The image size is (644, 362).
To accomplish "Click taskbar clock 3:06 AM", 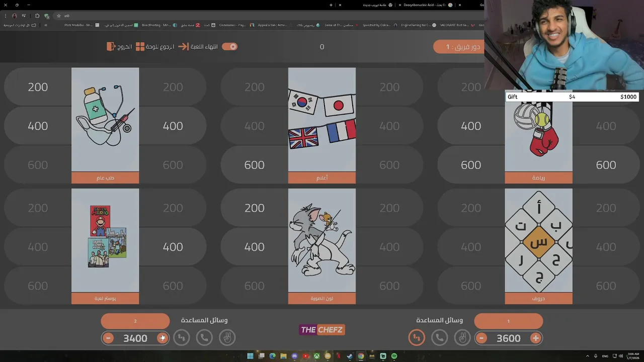I will pos(633,356).
